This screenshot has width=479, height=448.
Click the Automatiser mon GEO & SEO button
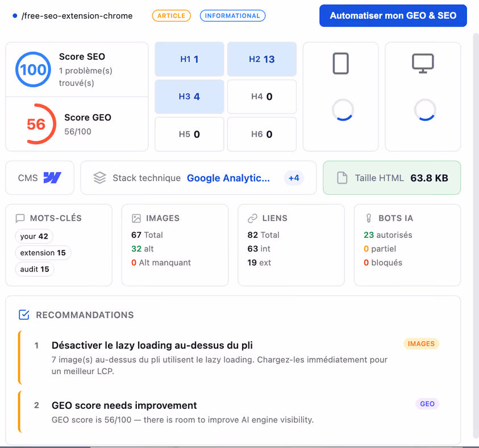click(x=393, y=15)
